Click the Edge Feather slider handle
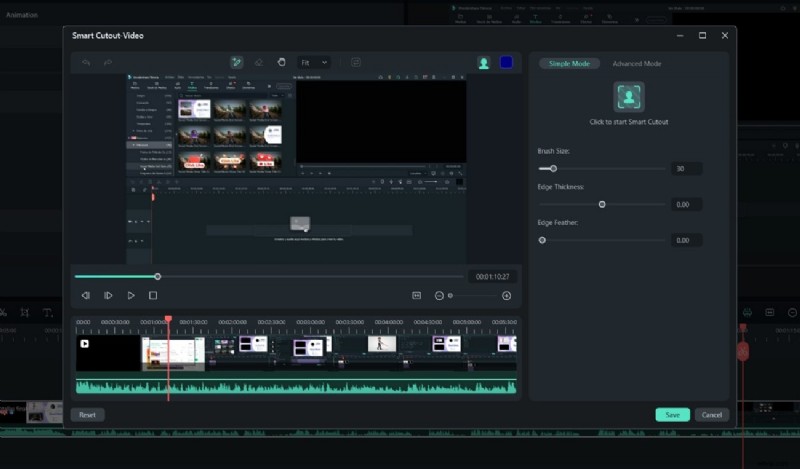The image size is (800, 469). 542,240
